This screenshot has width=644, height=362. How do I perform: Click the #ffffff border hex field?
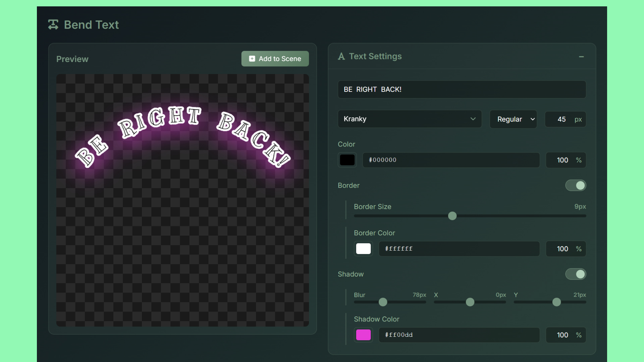[x=459, y=249]
